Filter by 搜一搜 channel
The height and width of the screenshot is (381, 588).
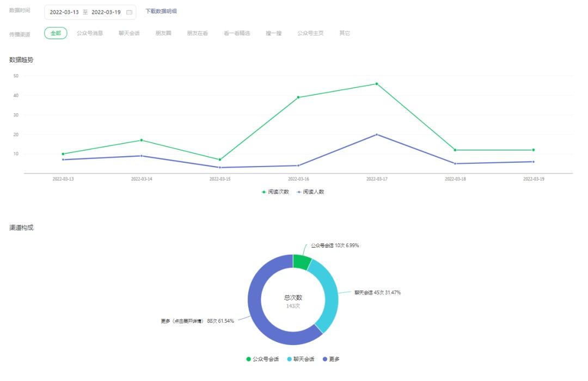[x=273, y=33]
